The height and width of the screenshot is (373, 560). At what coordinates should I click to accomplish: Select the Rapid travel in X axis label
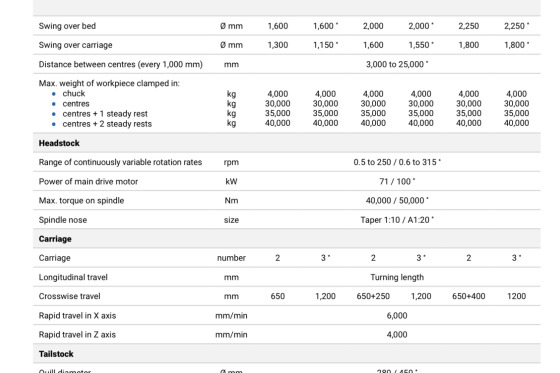coord(78,315)
